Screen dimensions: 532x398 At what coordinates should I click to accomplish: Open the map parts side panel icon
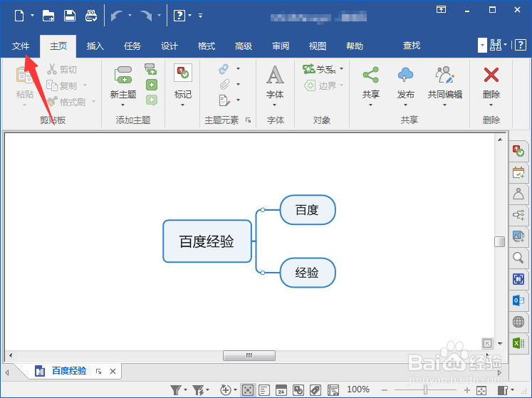tap(518, 215)
